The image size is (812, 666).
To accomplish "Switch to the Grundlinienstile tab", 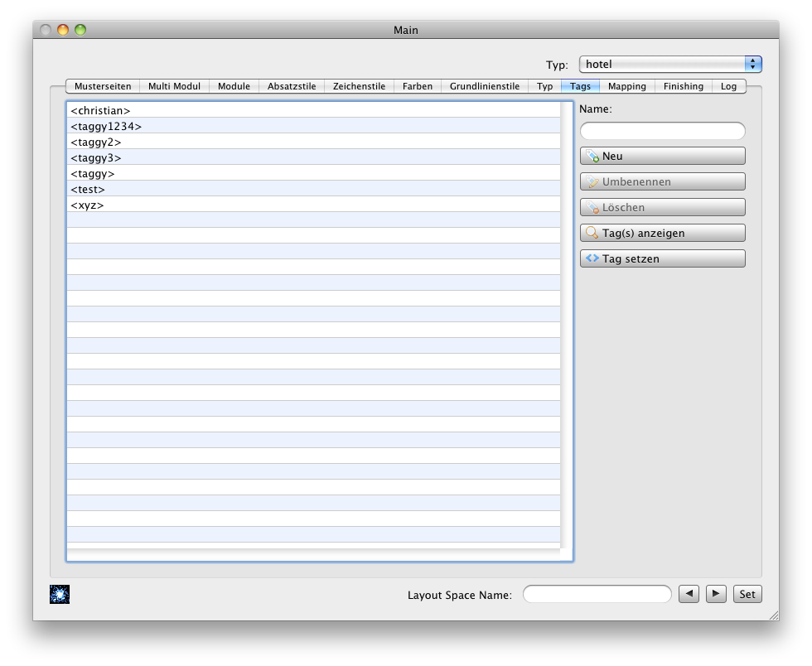I will [x=485, y=86].
